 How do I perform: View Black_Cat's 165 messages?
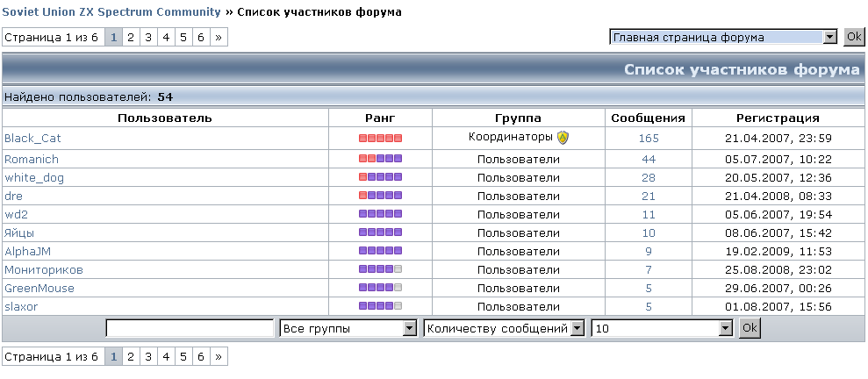[x=649, y=139]
